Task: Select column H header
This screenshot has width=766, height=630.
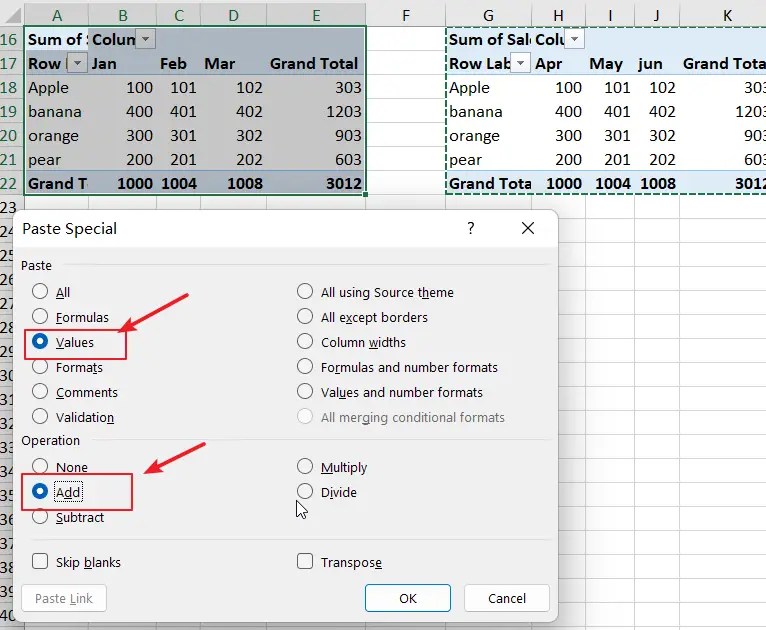Action: point(558,15)
